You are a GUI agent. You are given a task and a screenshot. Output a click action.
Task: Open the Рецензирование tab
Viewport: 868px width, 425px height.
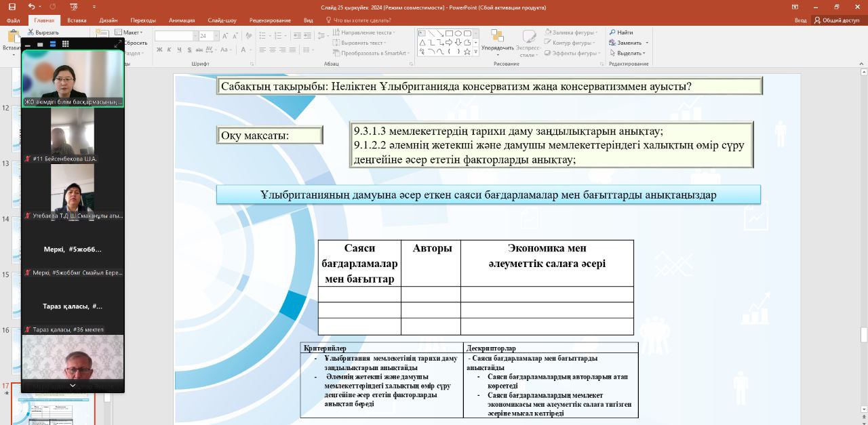tap(270, 20)
